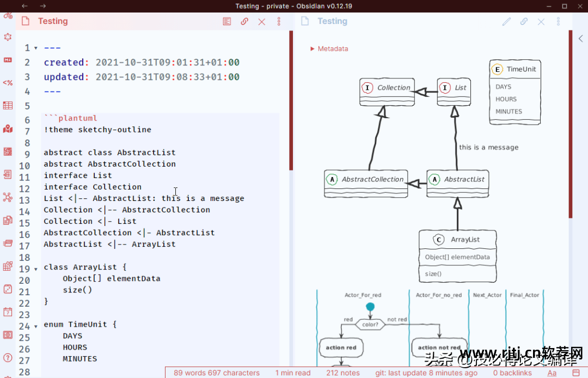This screenshot has height=378, width=588.
Task: Click the 0 backlinks status bar item
Action: click(512, 373)
